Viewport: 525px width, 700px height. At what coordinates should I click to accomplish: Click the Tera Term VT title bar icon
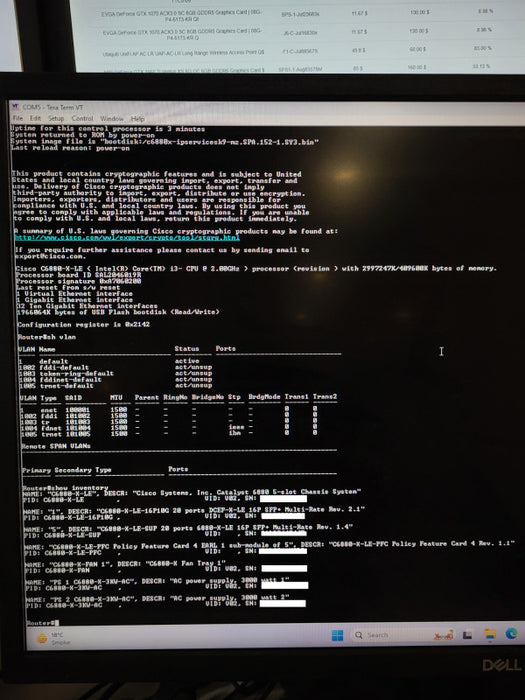[x=16, y=107]
